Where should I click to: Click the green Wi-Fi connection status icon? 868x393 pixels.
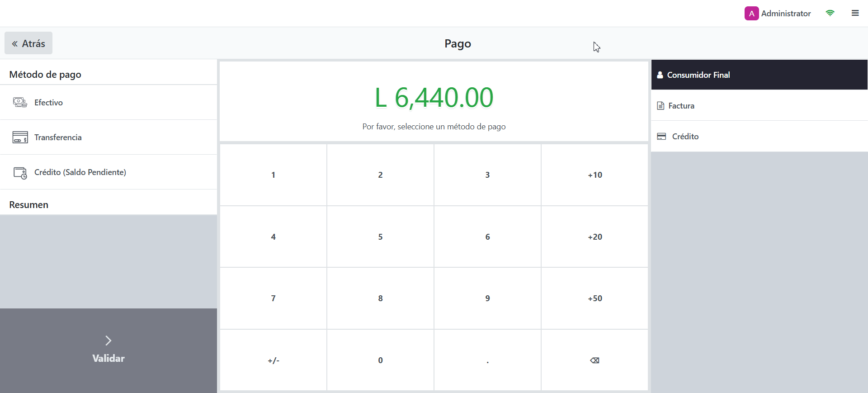click(x=830, y=13)
